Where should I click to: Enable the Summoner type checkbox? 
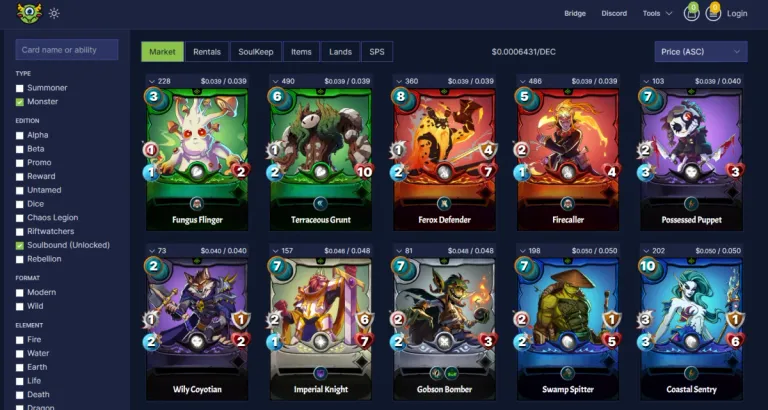point(20,88)
